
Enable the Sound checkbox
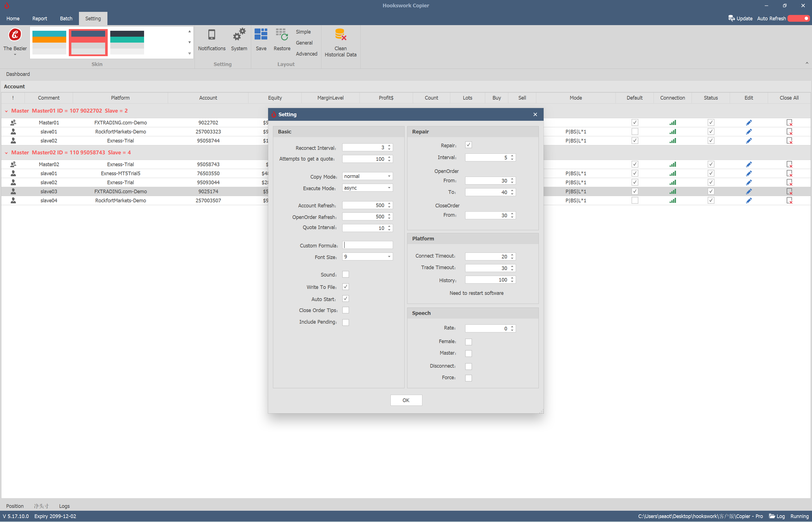[345, 275]
